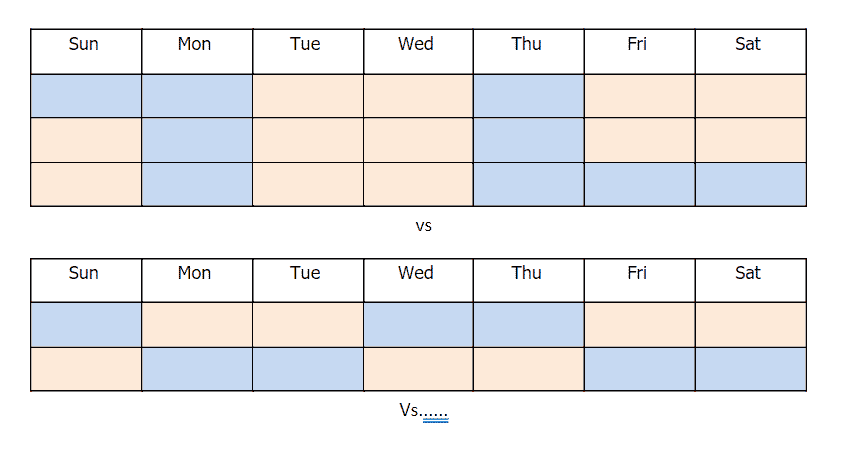The height and width of the screenshot is (464, 841).
Task: Select blue Wed cell in bottom table's first row
Action: coord(418,325)
